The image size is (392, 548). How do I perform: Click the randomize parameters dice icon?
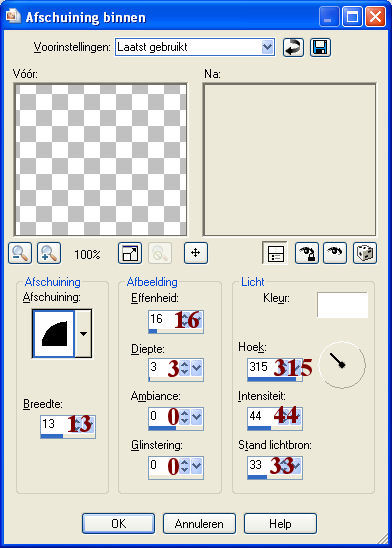pos(365,253)
